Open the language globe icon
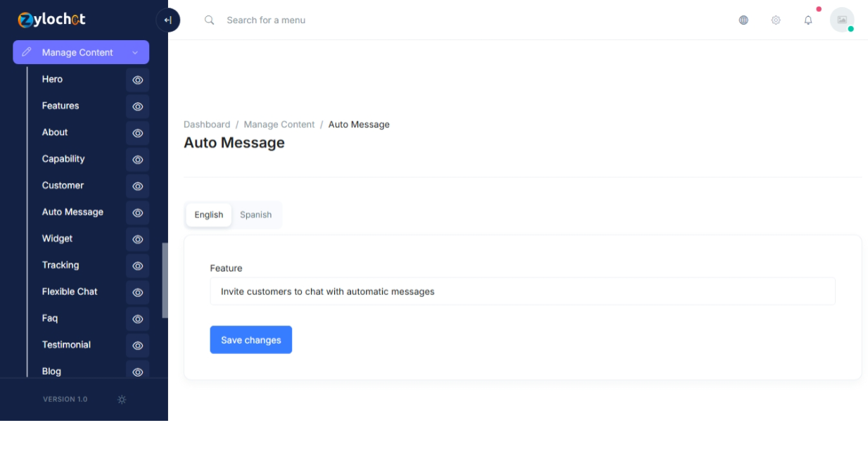This screenshot has width=868, height=454. [743, 20]
